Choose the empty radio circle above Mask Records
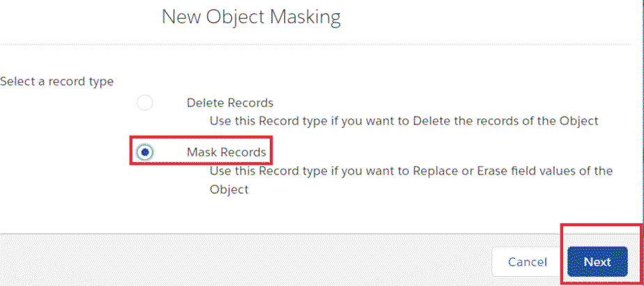 pos(144,103)
